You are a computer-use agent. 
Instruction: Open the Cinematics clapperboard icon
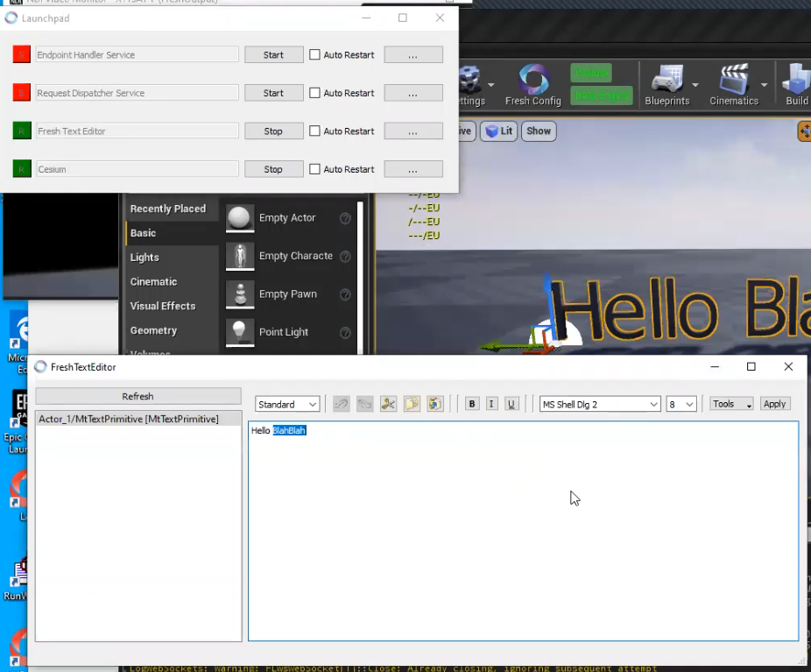click(733, 84)
